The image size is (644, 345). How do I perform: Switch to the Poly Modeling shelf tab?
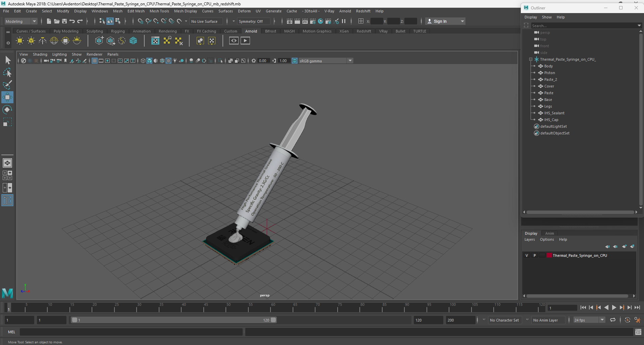[x=66, y=31]
